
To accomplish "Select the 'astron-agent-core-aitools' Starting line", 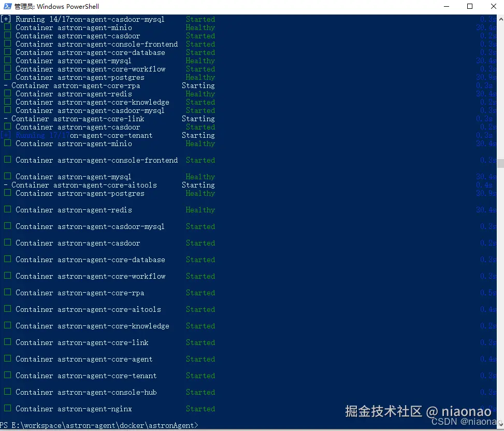I will pyautogui.click(x=109, y=185).
